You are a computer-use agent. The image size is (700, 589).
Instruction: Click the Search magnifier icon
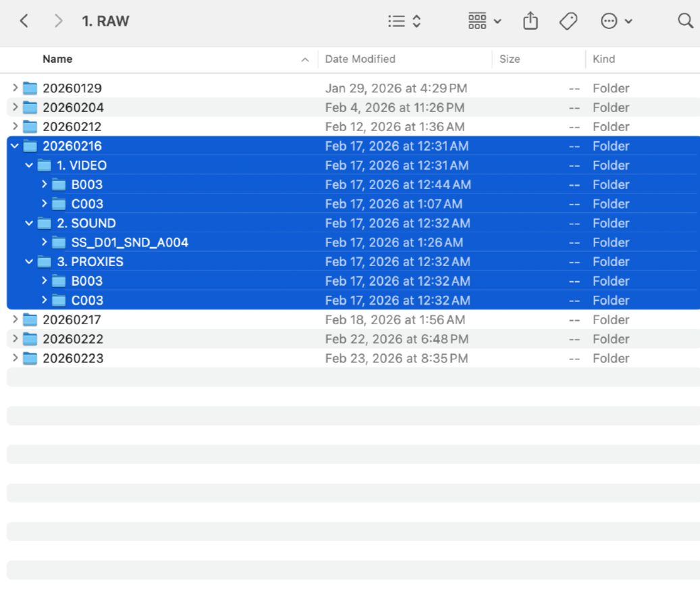pos(685,20)
